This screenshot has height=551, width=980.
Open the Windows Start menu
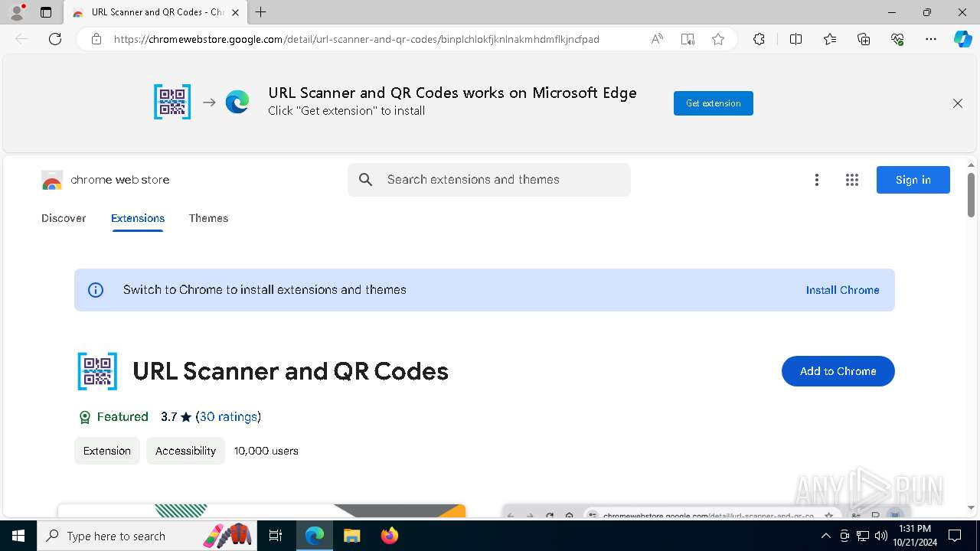pos(18,536)
